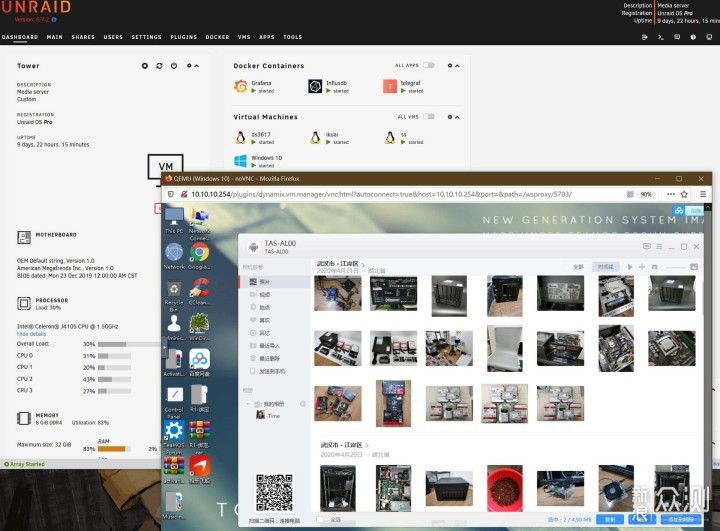
Task: Click CCleaner icon on VM desktop
Action: tap(200, 288)
